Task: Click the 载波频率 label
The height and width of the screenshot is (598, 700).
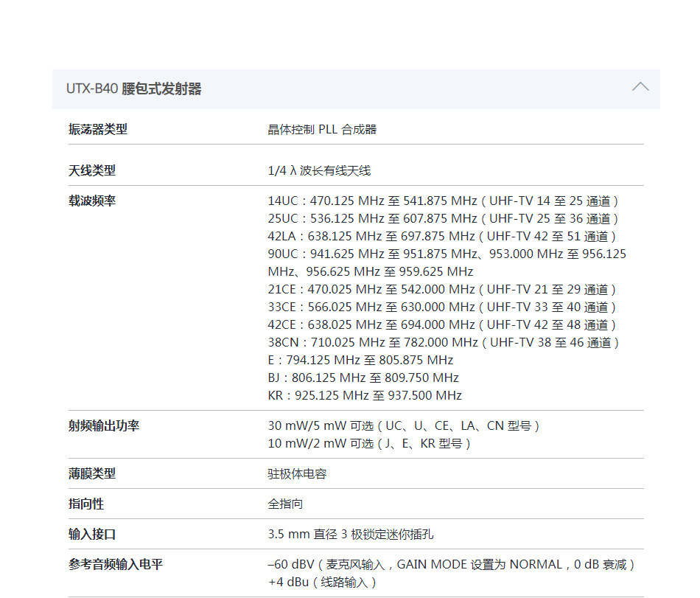Action: tap(92, 201)
